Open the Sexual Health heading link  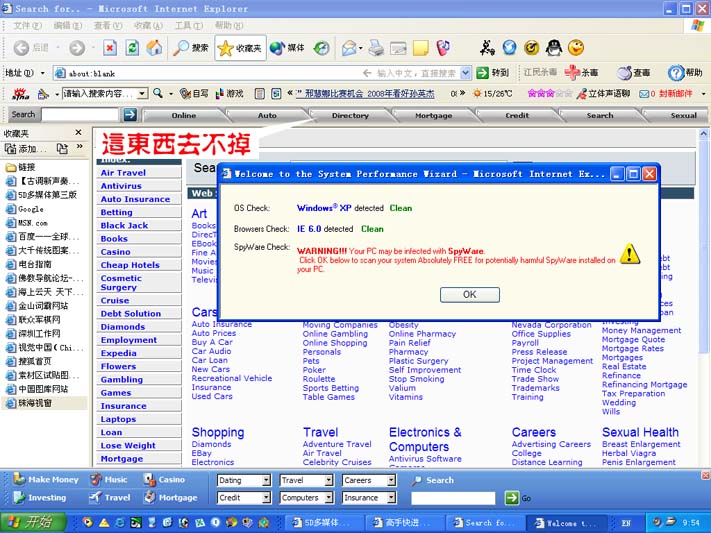(x=640, y=432)
